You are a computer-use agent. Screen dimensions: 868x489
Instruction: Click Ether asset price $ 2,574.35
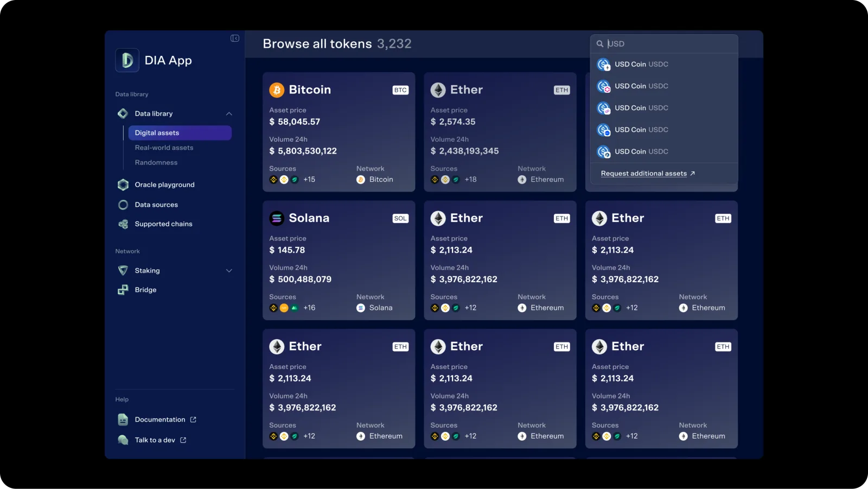coord(453,122)
